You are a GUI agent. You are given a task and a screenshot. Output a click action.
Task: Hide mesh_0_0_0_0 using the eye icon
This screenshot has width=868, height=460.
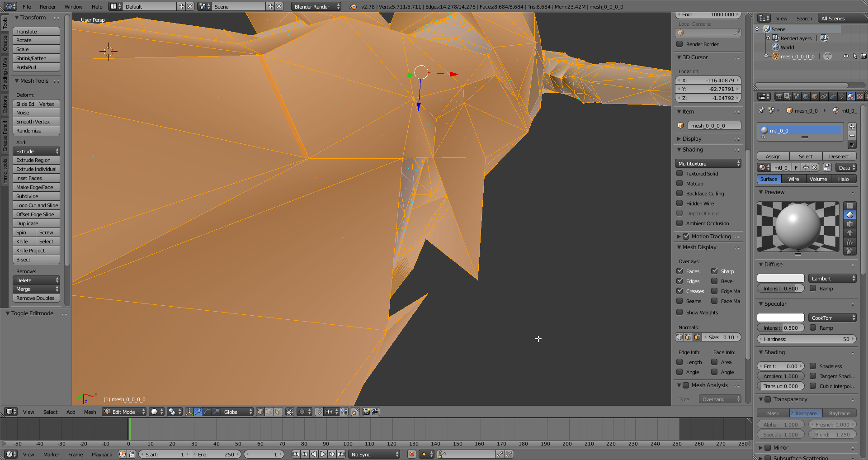click(845, 57)
